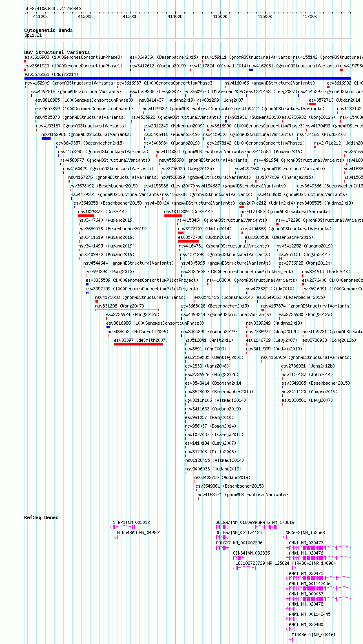The width and height of the screenshot is (363, 644).
Task: Click the DGV Structural Variants track title
Action: [x=57, y=52]
